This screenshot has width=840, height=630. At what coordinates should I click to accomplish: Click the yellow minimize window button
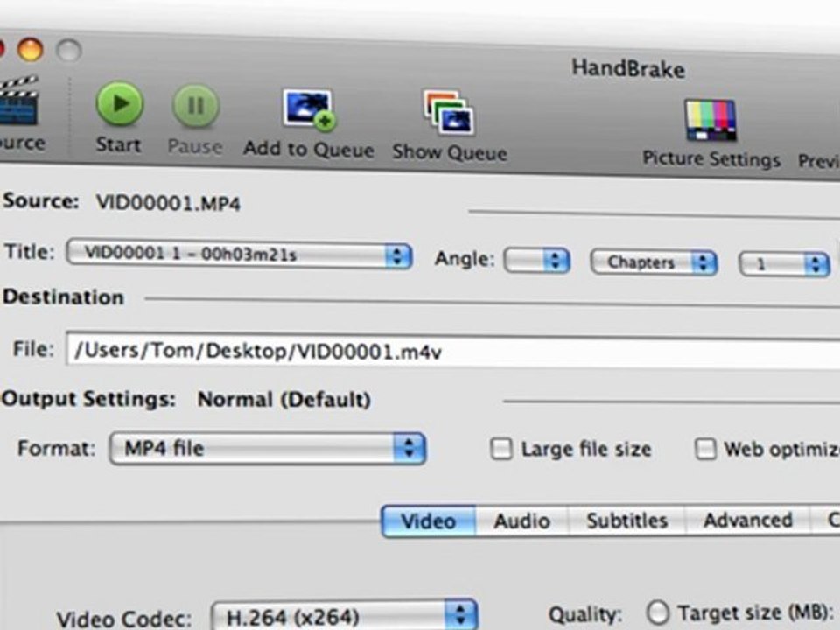click(x=30, y=49)
